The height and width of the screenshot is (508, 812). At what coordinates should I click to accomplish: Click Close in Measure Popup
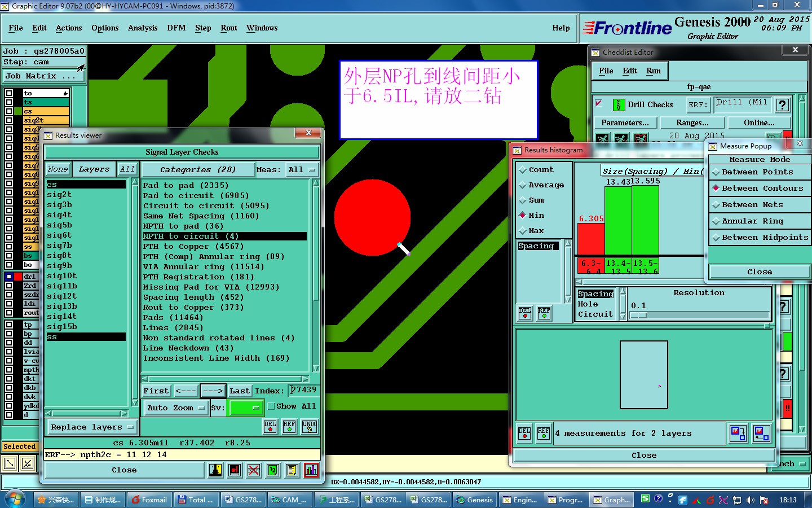pyautogui.click(x=759, y=272)
